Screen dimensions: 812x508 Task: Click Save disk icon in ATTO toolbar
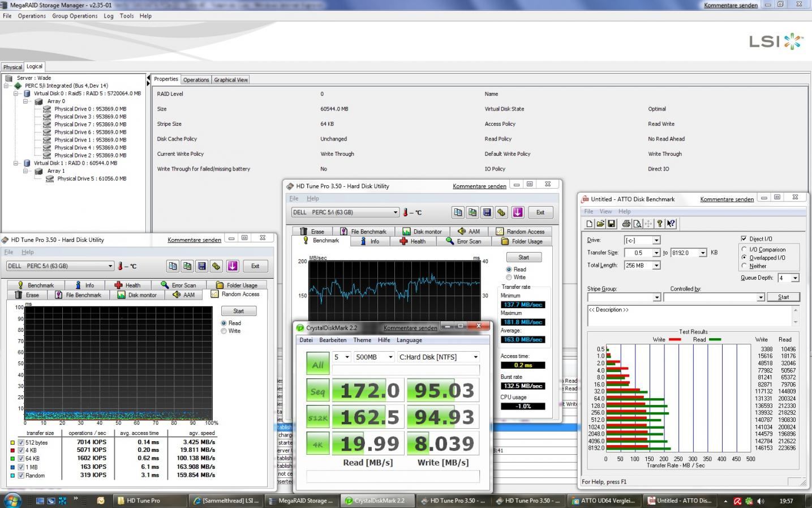coord(611,224)
